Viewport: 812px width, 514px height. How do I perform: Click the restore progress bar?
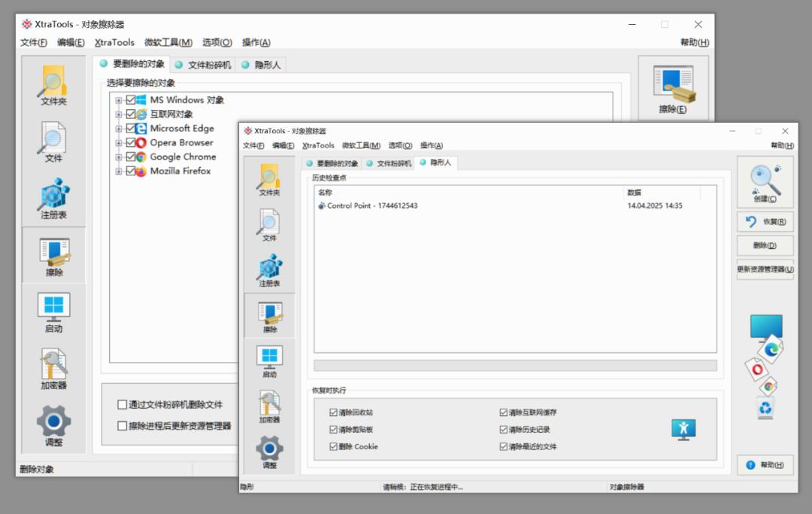tap(515, 366)
